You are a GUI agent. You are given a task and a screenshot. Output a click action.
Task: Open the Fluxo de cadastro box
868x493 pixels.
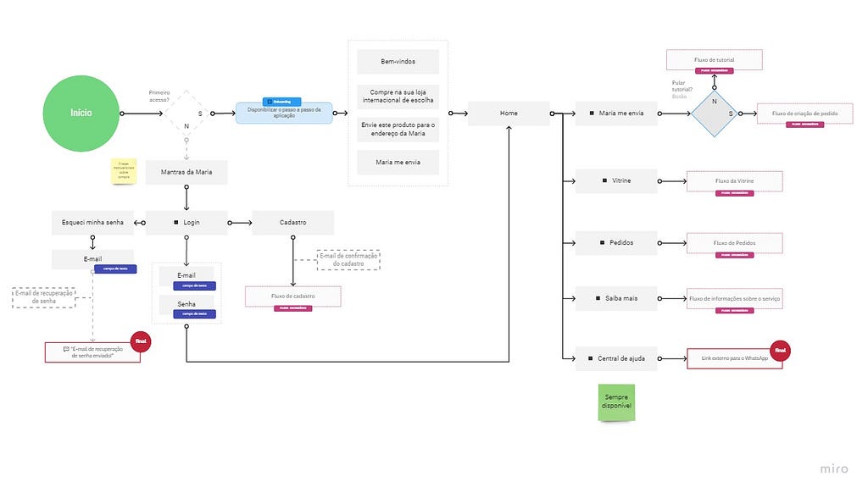pyautogui.click(x=292, y=296)
